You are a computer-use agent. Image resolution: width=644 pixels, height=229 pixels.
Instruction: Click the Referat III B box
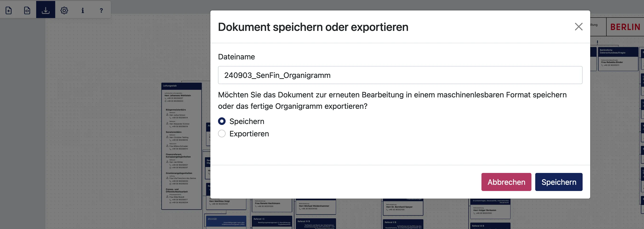(x=490, y=226)
